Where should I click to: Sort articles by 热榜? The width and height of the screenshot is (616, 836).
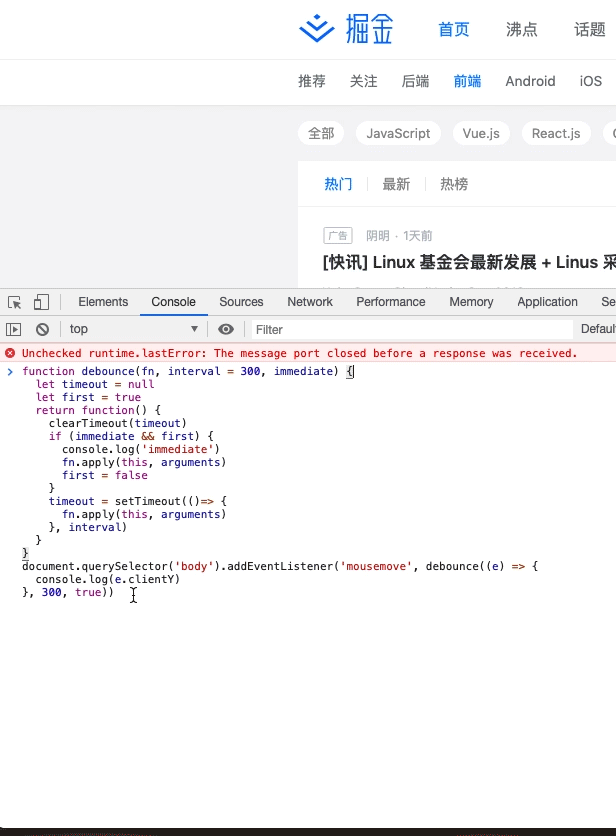[x=454, y=184]
